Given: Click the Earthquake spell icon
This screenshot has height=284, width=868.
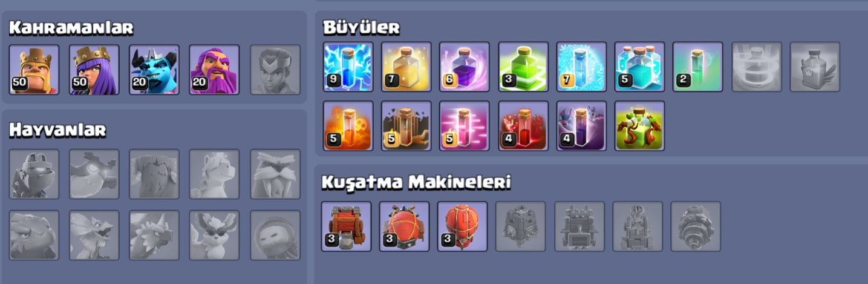Looking at the screenshot, I should tap(406, 125).
